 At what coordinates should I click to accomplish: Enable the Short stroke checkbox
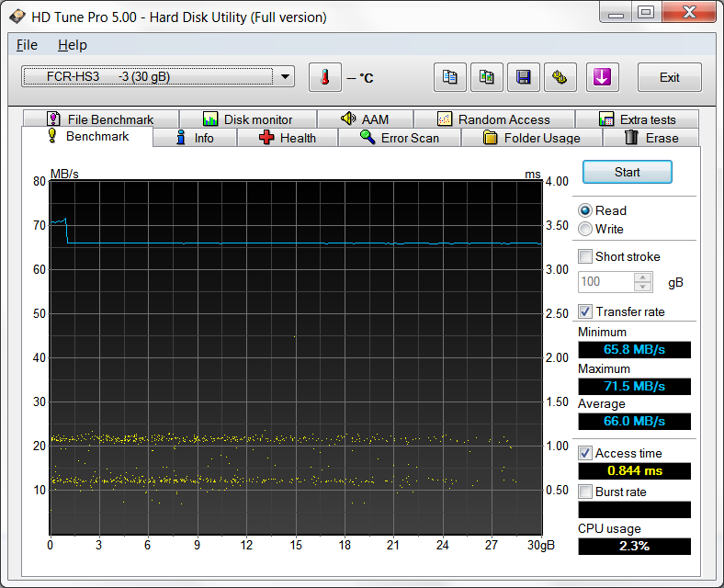coord(585,256)
